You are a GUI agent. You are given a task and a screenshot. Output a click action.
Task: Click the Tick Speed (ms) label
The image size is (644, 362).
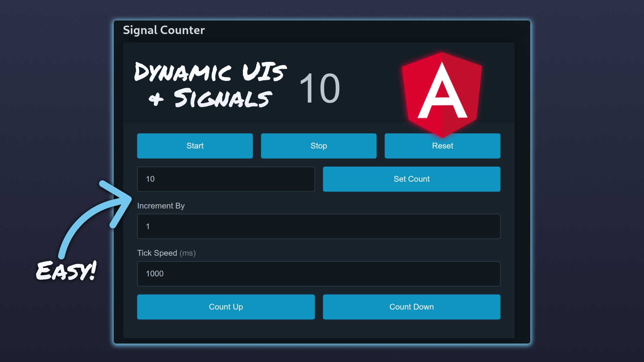tap(166, 253)
